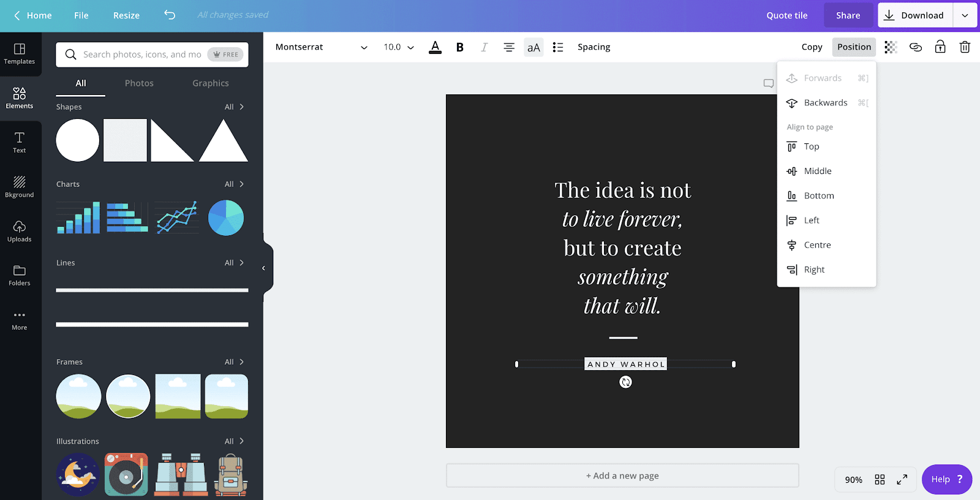Expand all Charts

click(235, 184)
